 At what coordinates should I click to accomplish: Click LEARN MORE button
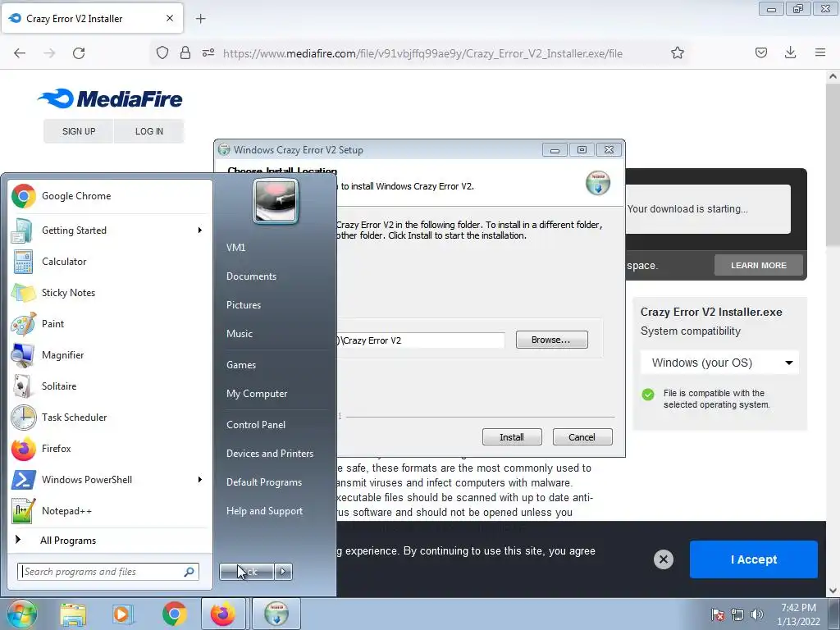(x=759, y=265)
